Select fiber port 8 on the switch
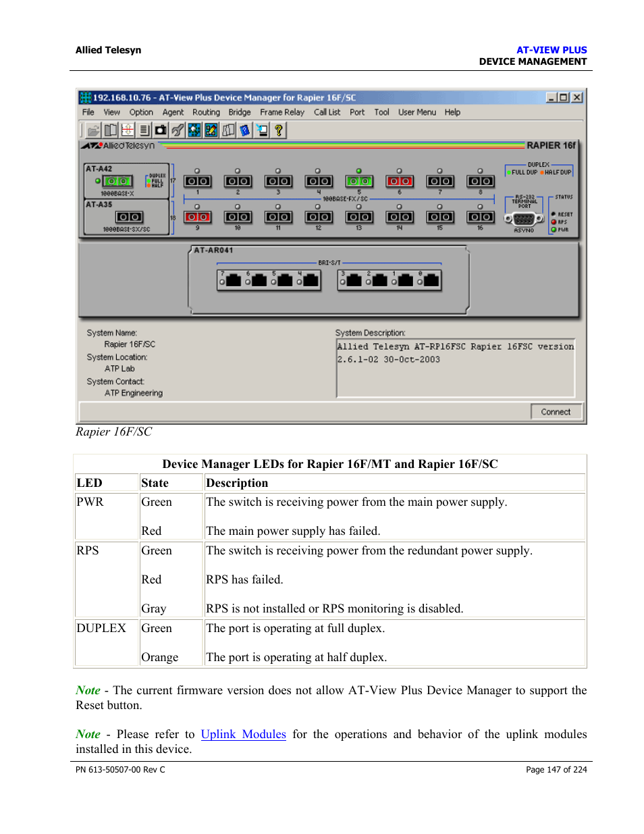Image resolution: width=644 pixels, height=834 pixels. 481,181
